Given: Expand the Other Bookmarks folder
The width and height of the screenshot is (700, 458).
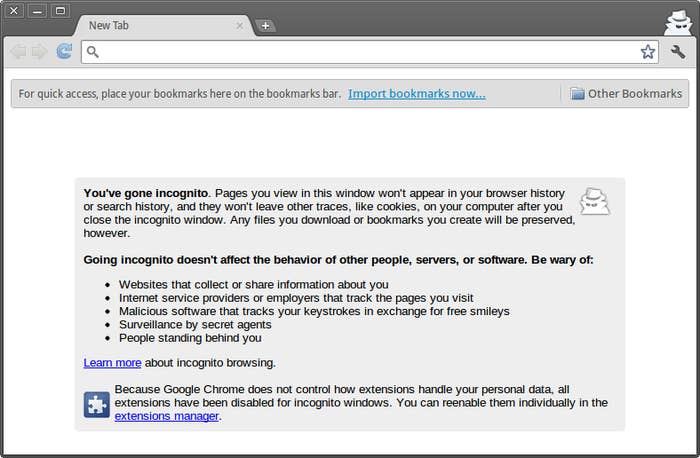Looking at the screenshot, I should (x=626, y=94).
